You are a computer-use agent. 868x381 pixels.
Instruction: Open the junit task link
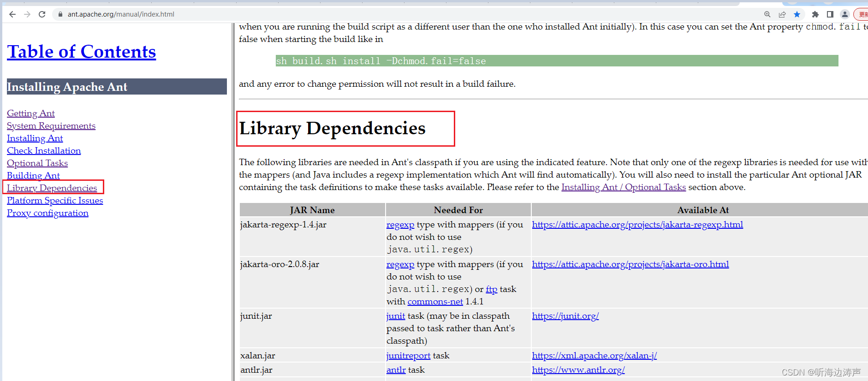(x=396, y=316)
